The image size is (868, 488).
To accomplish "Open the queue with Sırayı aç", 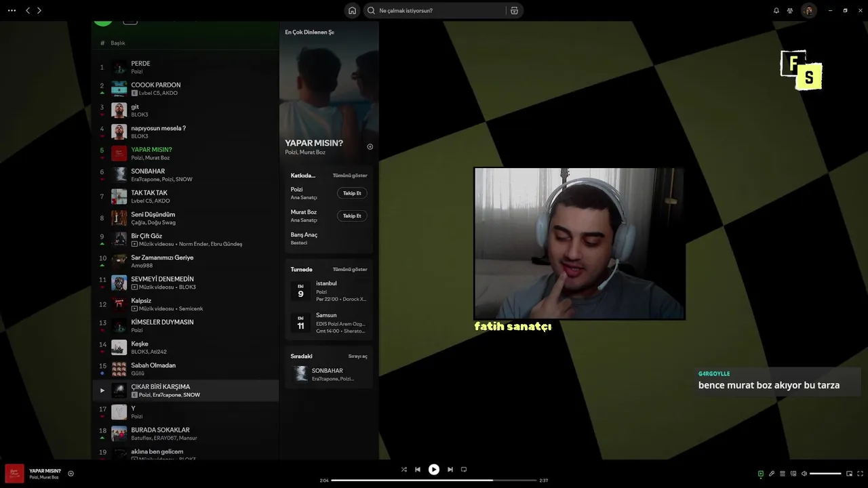I will tap(358, 357).
